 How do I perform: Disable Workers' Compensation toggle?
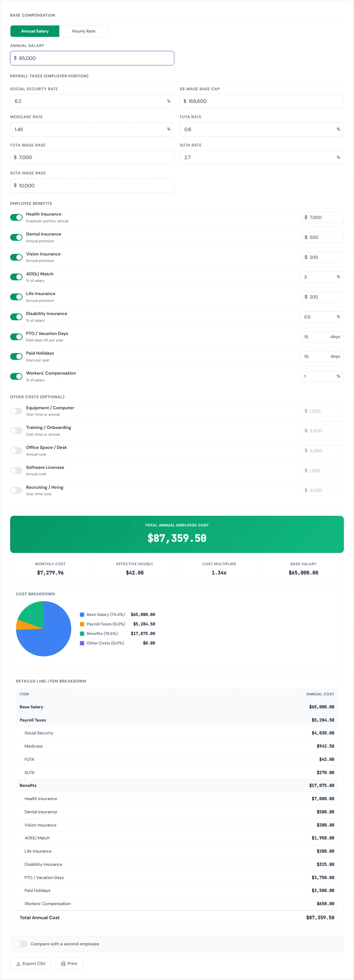pyautogui.click(x=16, y=376)
